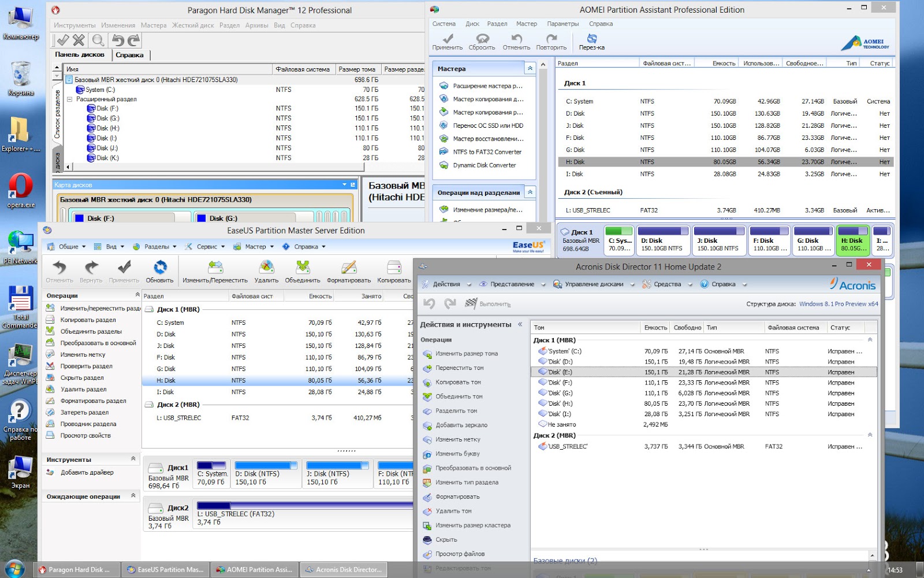Collapse the Расширенный раздел tree node
Image resolution: width=924 pixels, height=578 pixels.
(70, 99)
